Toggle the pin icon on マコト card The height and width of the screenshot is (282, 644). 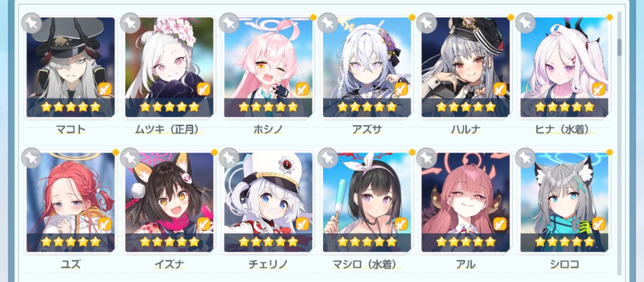tap(32, 23)
